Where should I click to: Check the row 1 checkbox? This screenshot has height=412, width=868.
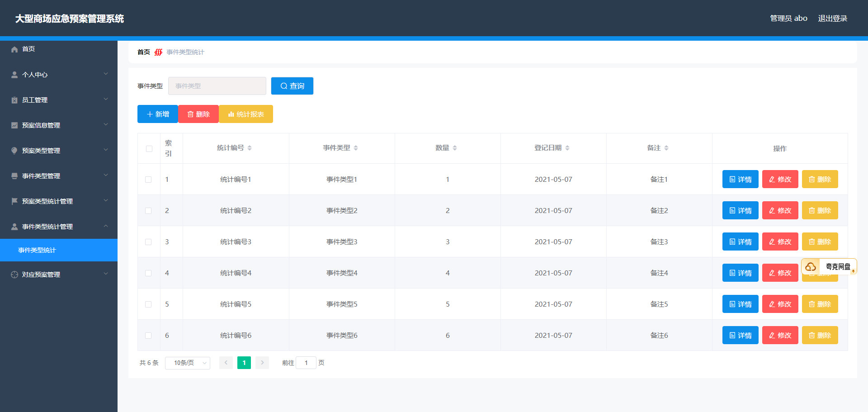pyautogui.click(x=148, y=180)
